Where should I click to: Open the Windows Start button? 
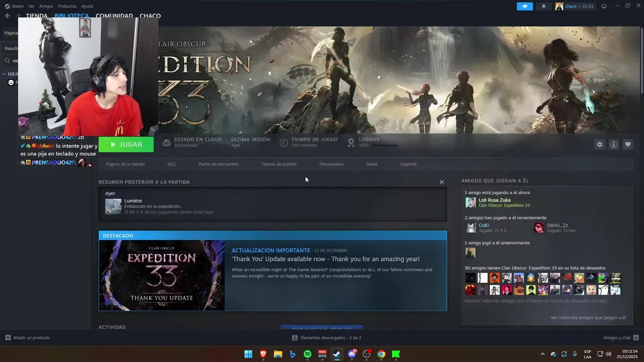click(248, 354)
